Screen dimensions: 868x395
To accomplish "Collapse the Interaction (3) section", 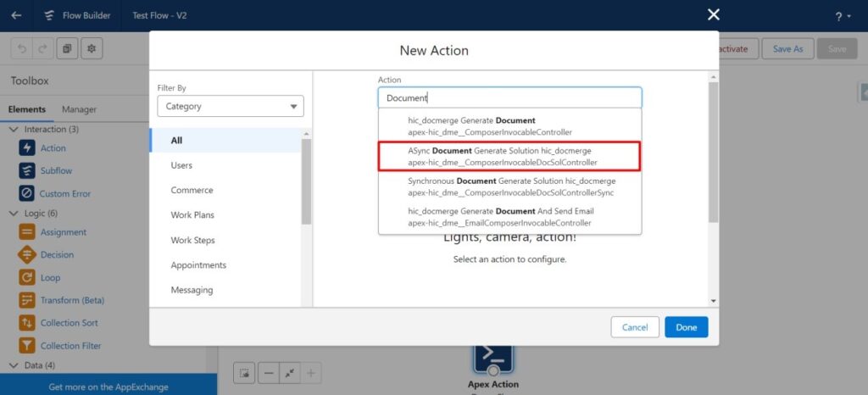I will (14, 130).
